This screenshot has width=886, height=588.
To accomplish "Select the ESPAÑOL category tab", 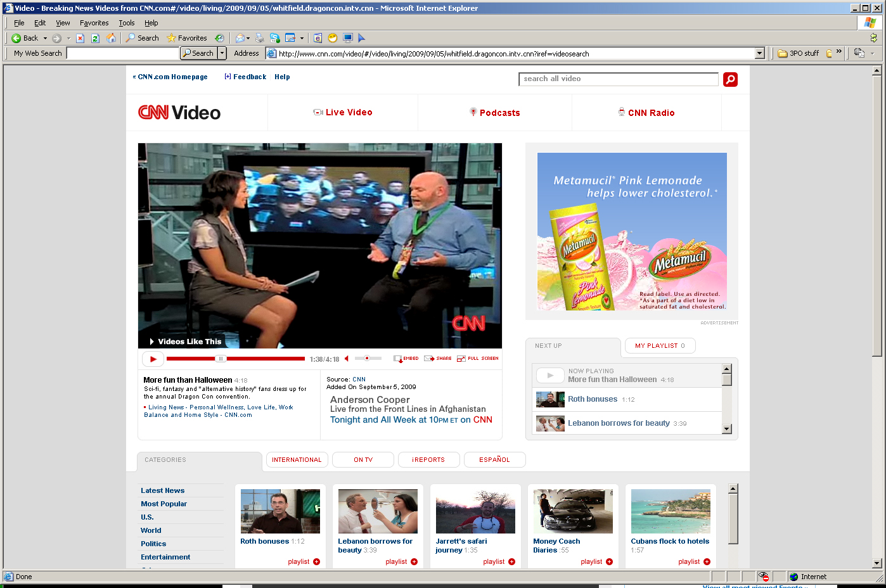I will (x=494, y=460).
